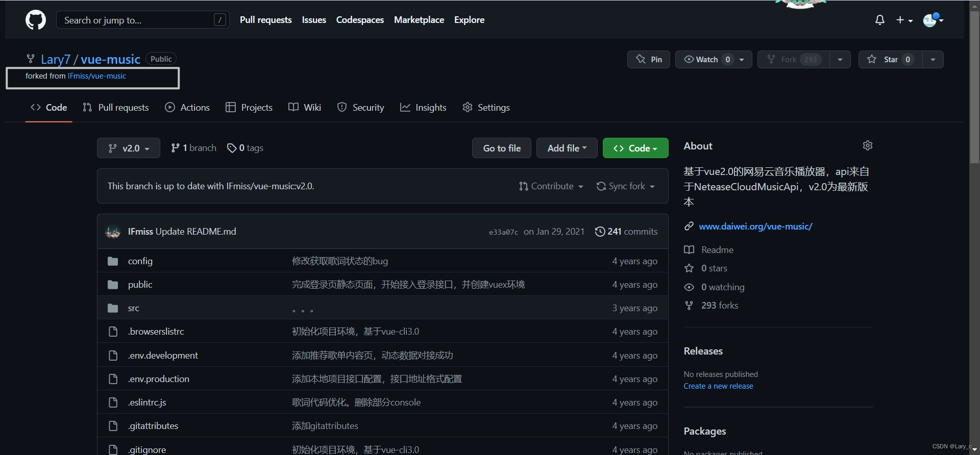
Task: Star the vue-music repository
Action: [x=890, y=59]
